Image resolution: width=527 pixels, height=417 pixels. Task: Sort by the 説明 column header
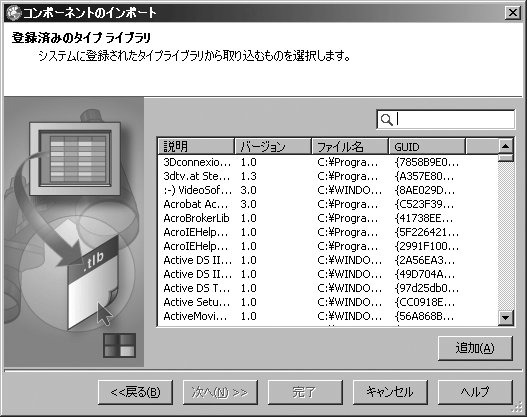click(x=196, y=147)
